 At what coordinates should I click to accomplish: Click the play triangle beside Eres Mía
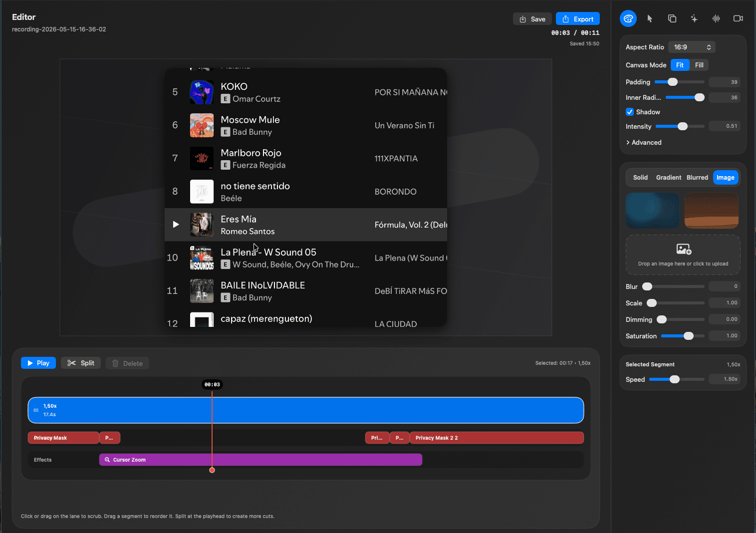click(176, 225)
